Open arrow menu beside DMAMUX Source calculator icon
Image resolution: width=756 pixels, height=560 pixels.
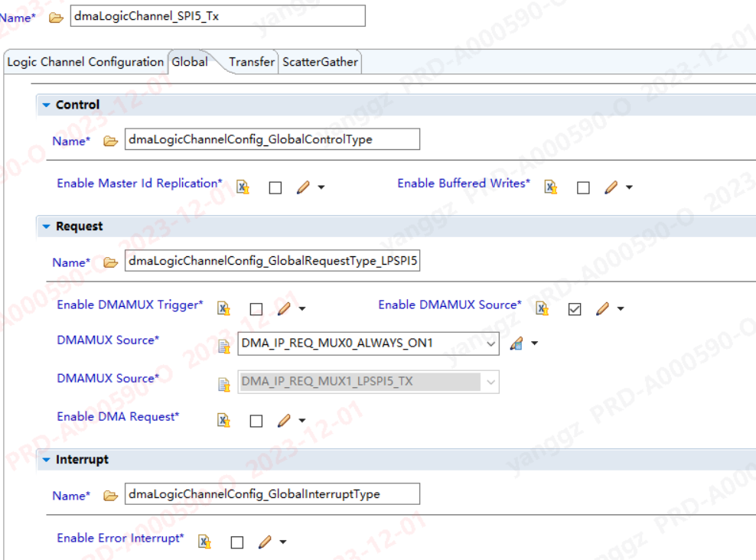(x=534, y=343)
